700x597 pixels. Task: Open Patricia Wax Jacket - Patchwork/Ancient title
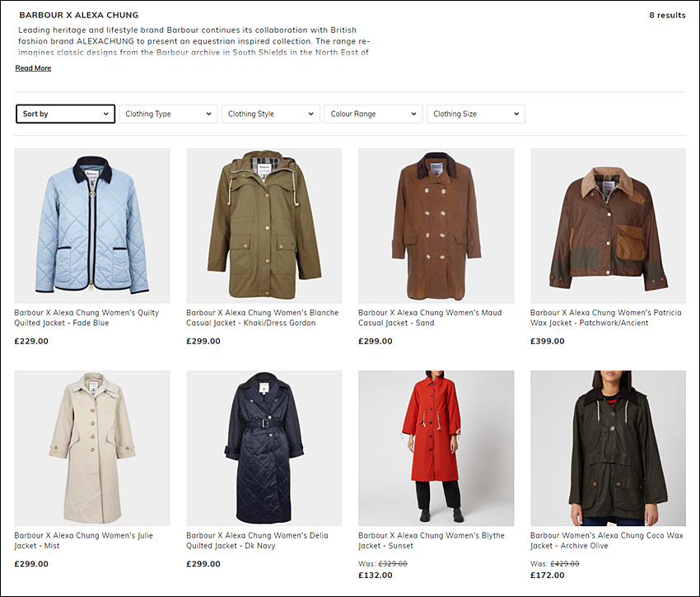[x=606, y=318]
